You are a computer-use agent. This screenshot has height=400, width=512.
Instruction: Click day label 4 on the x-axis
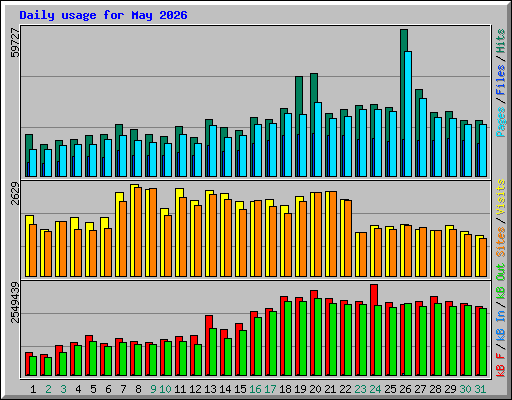click(78, 389)
